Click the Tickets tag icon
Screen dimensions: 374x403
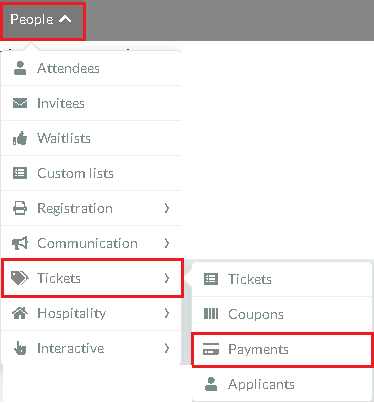tap(20, 278)
